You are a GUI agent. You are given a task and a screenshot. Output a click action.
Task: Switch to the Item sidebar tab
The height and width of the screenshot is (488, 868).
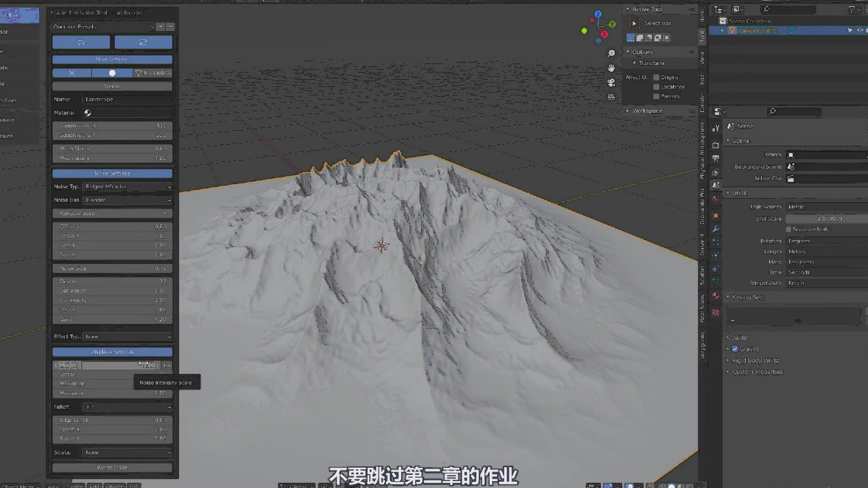[702, 15]
